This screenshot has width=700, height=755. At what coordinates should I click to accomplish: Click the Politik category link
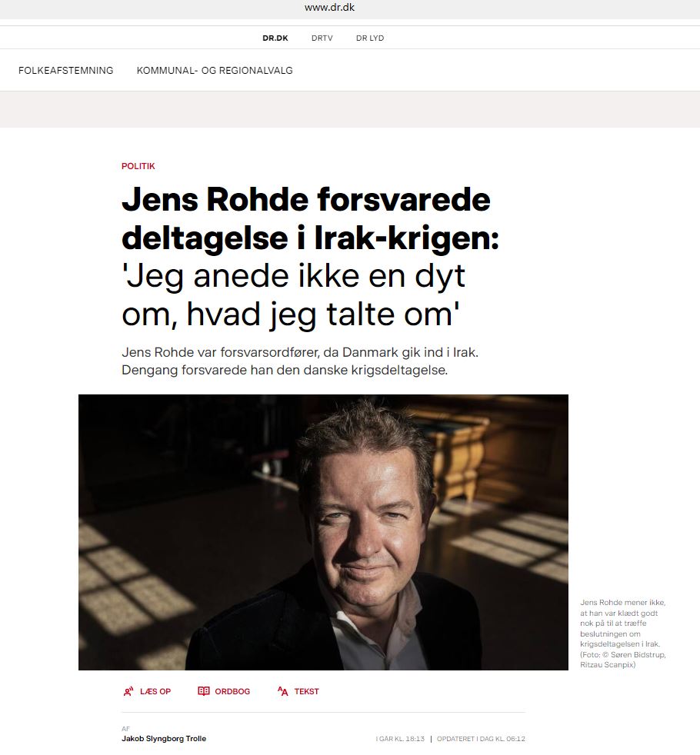pos(138,166)
